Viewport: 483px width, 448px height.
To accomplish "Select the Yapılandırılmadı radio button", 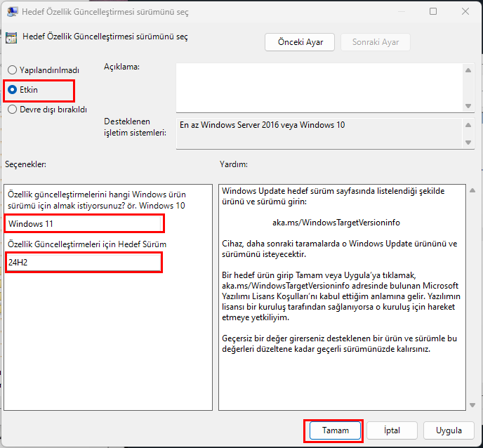I will click(43, 70).
